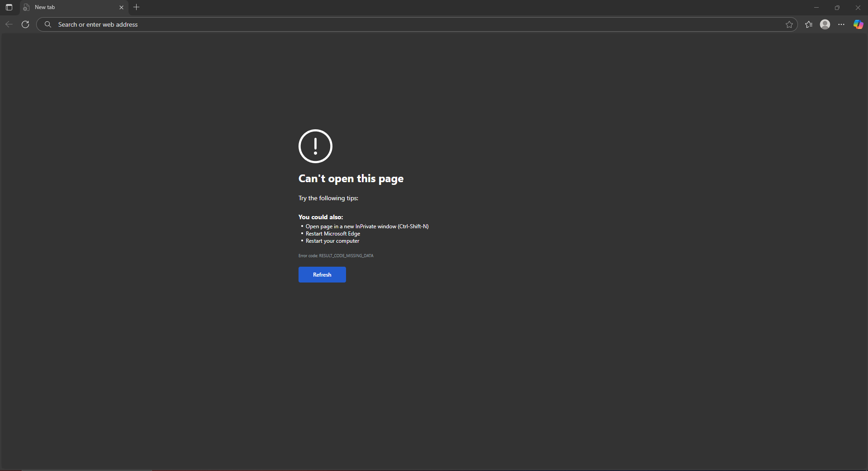This screenshot has height=471, width=868.
Task: Click the "Open page in a new InPrivate window" tip
Action: click(367, 226)
